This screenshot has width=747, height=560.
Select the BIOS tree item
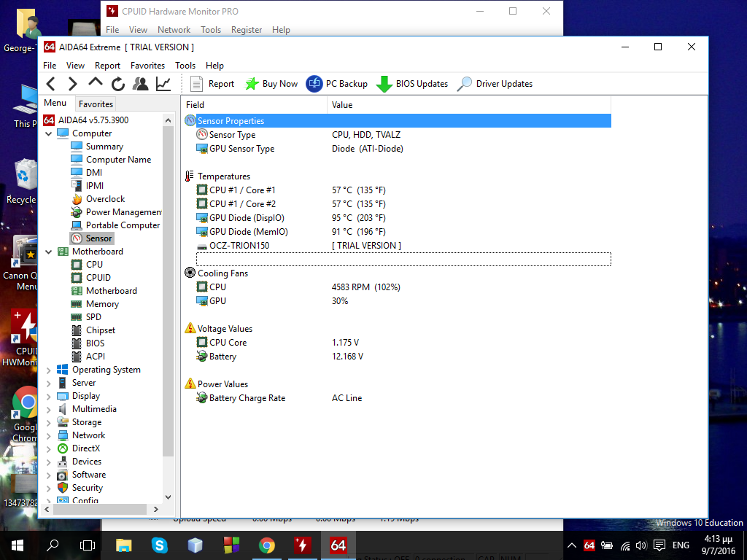pos(95,343)
